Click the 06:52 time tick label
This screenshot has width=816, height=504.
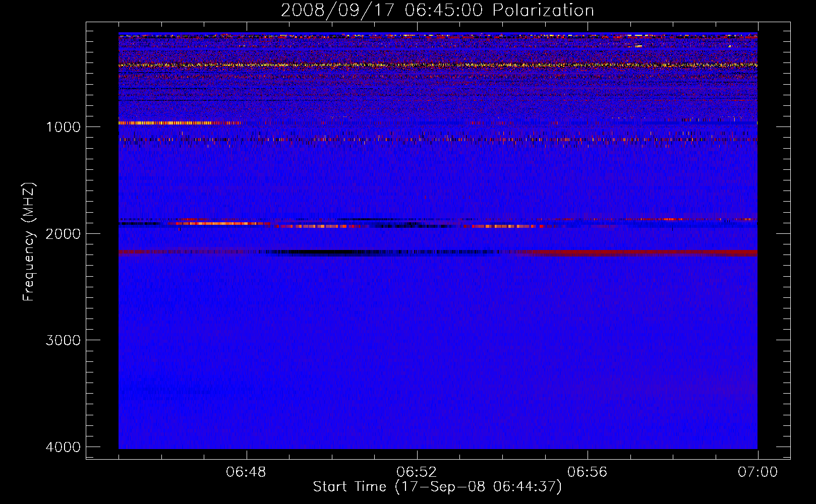click(417, 472)
